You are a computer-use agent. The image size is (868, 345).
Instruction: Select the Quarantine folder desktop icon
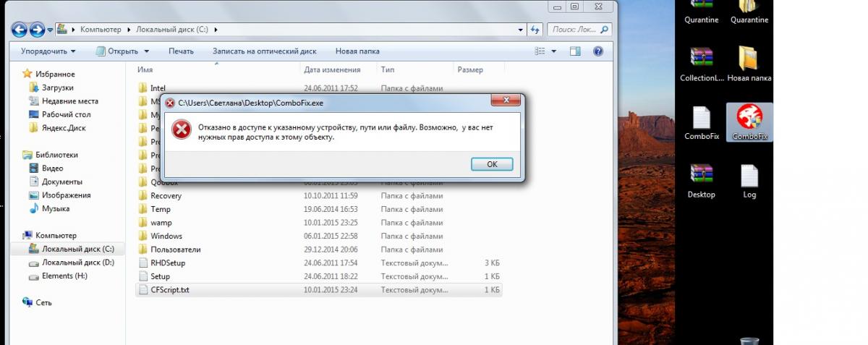pyautogui.click(x=749, y=13)
